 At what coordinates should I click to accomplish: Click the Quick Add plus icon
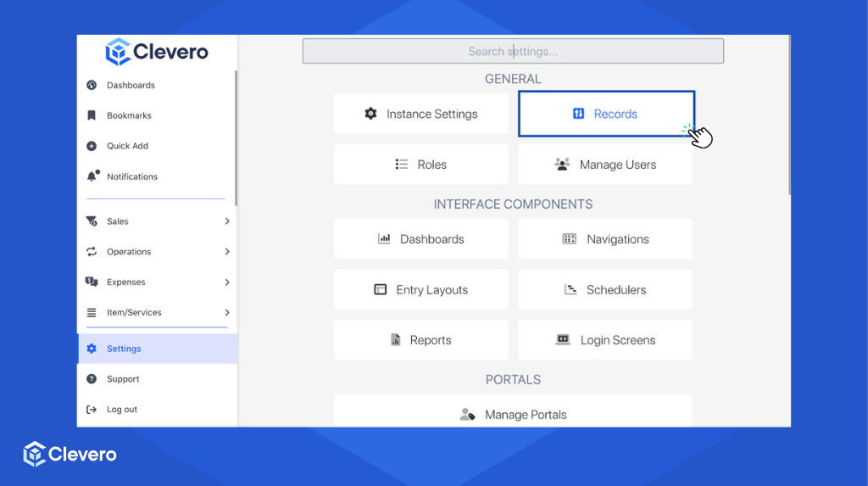92,146
